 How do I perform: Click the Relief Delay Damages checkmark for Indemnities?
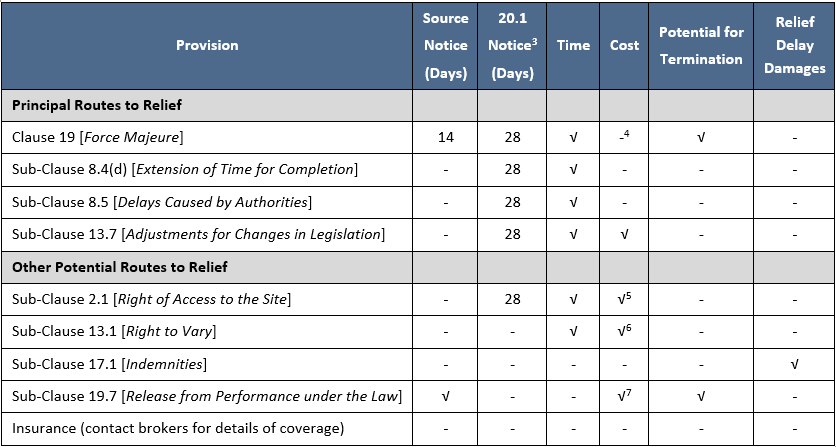click(x=794, y=365)
